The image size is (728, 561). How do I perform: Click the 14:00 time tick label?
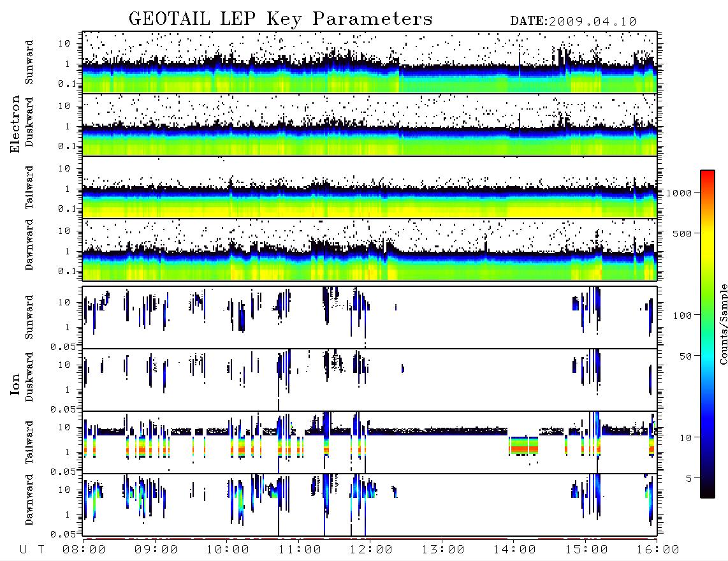515,550
